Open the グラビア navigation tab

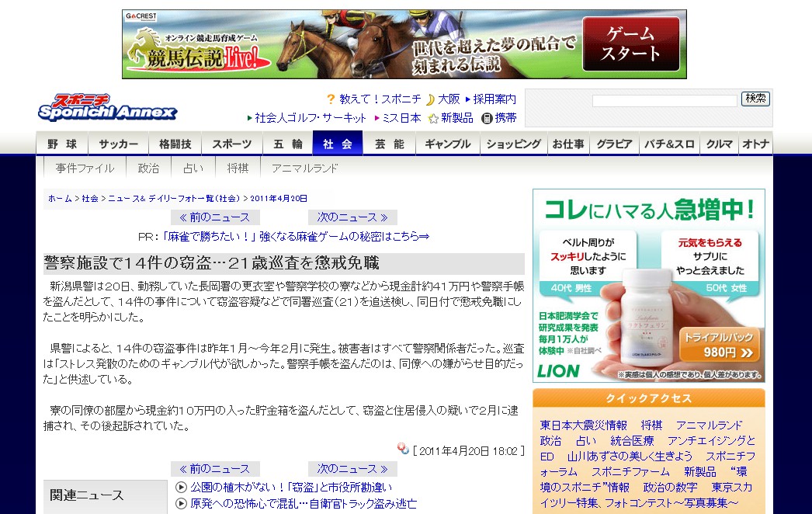click(x=614, y=144)
